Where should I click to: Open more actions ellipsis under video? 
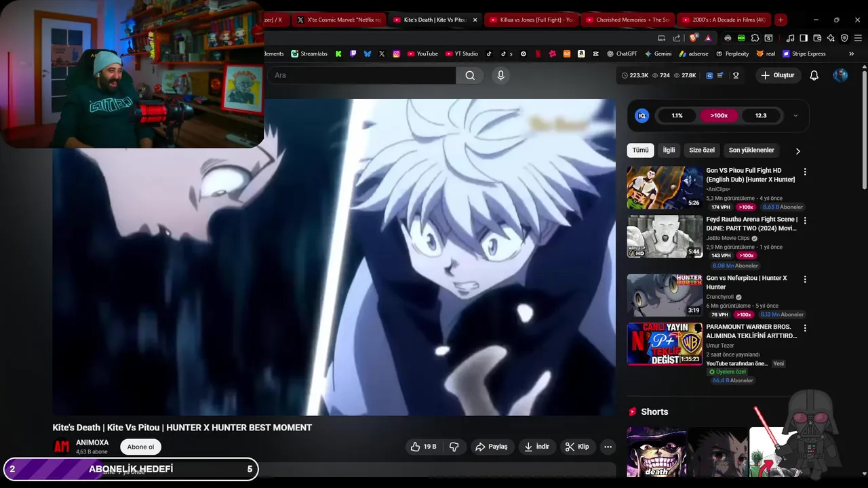coord(608,447)
